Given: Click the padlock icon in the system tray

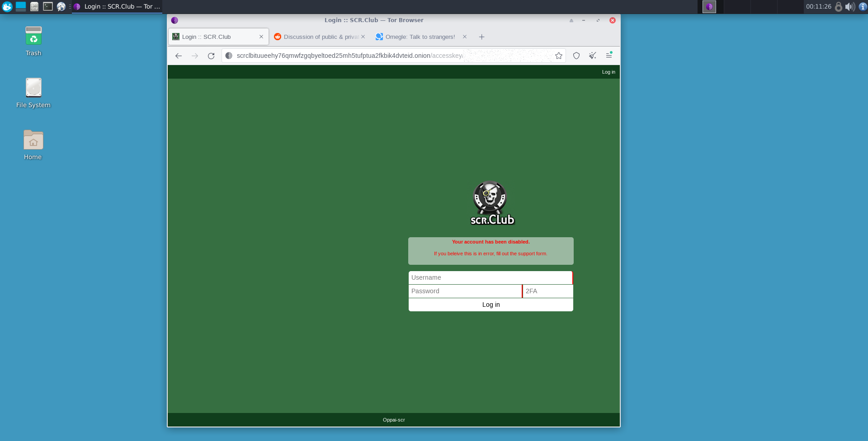Looking at the screenshot, I should coord(839,6).
